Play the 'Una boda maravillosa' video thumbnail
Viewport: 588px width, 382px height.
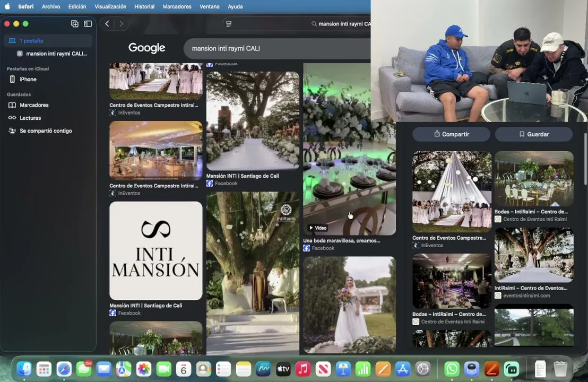tap(349, 149)
